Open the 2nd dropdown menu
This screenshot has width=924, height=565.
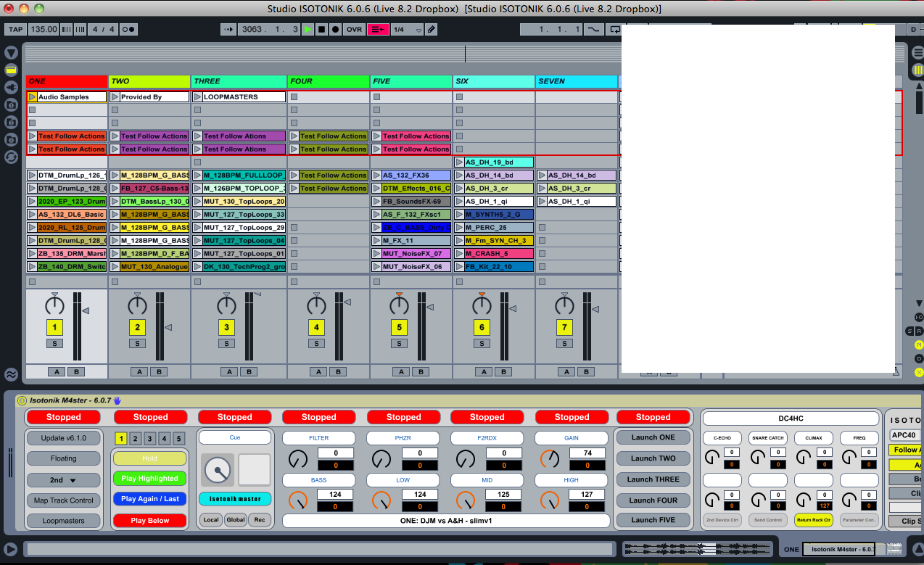(x=64, y=480)
